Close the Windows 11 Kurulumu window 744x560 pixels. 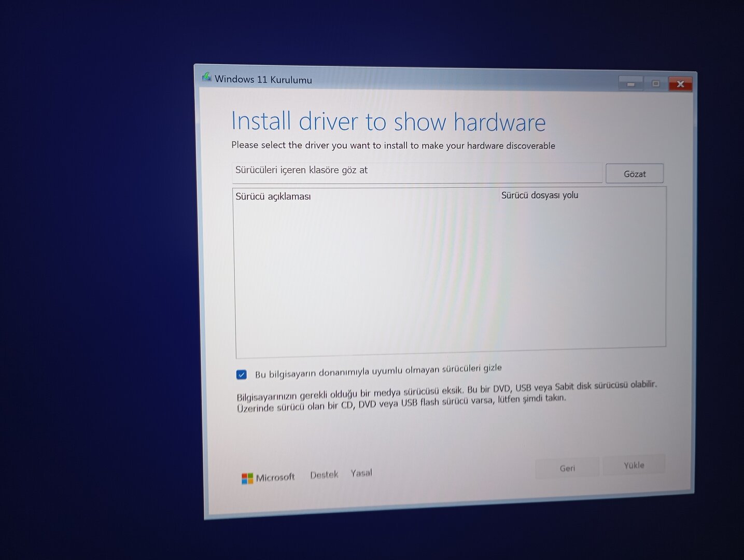click(680, 84)
